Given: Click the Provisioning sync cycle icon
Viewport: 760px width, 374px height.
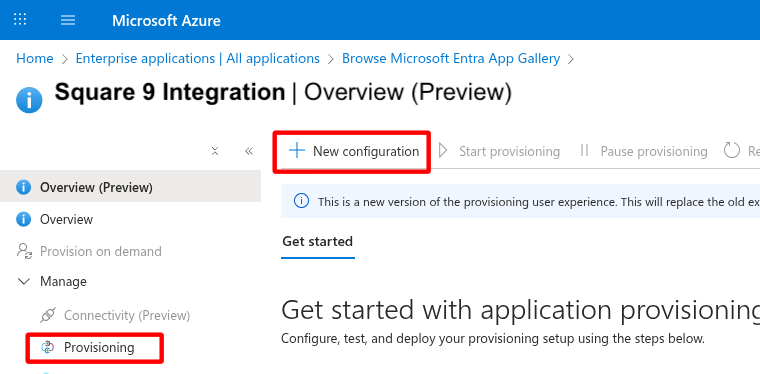Looking at the screenshot, I should pos(48,347).
